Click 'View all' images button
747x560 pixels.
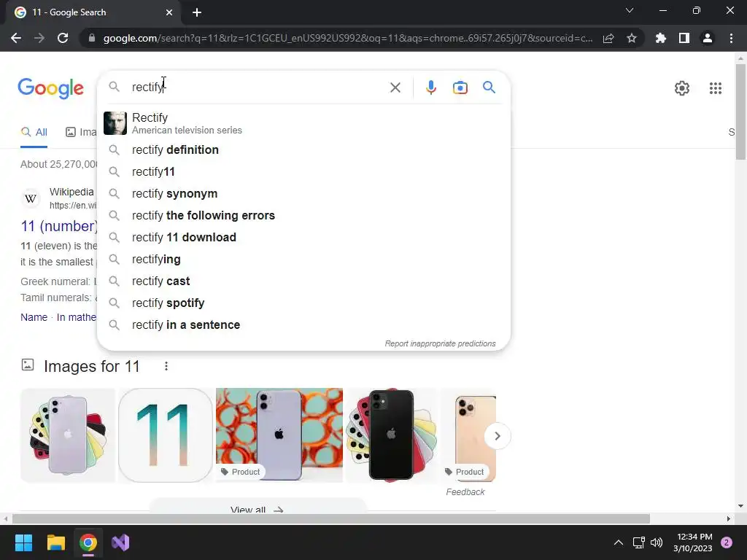point(258,507)
